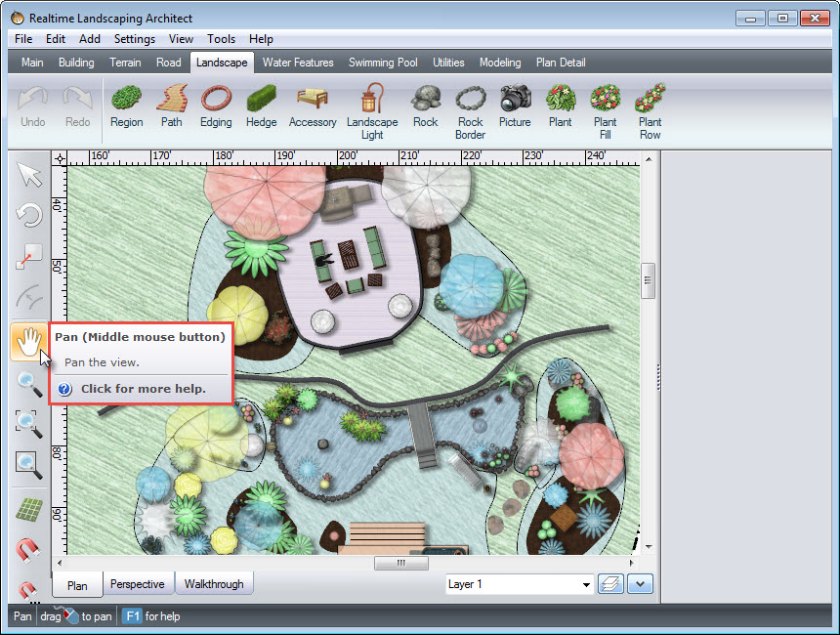840x635 pixels.
Task: Switch to the Building tab
Action: tap(76, 63)
